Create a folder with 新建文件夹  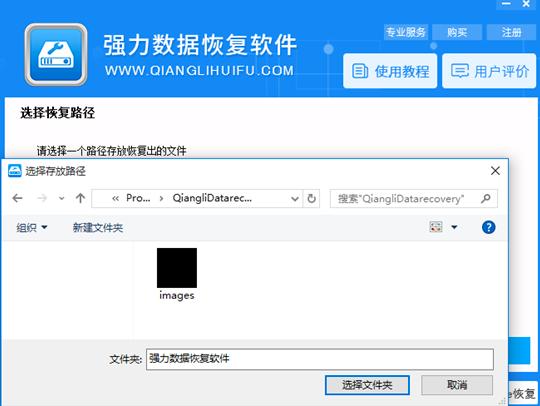coord(98,227)
